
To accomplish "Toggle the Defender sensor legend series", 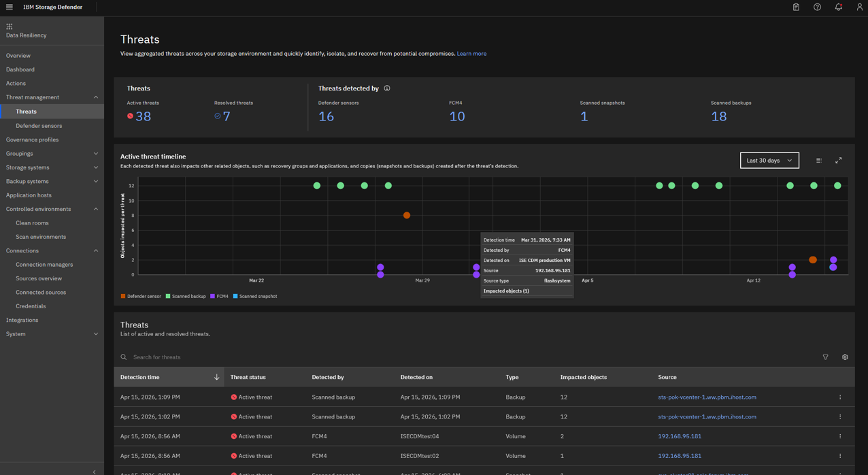I will (141, 297).
